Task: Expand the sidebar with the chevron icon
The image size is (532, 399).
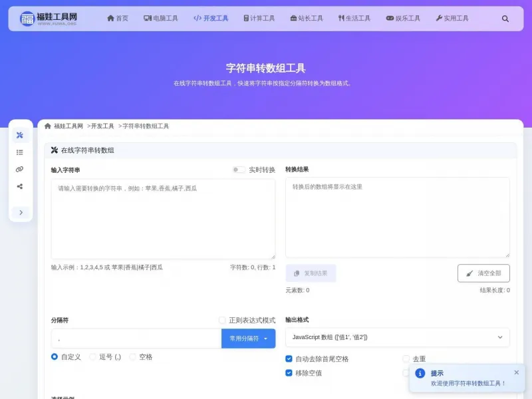Action: tap(21, 212)
